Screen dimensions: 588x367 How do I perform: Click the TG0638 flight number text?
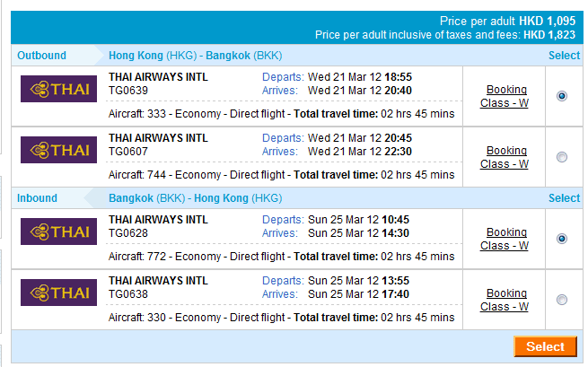[128, 293]
